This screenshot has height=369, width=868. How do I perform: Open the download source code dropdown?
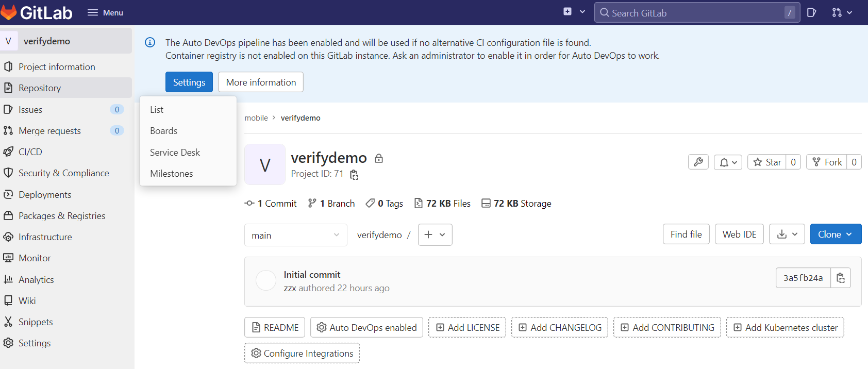coord(787,234)
